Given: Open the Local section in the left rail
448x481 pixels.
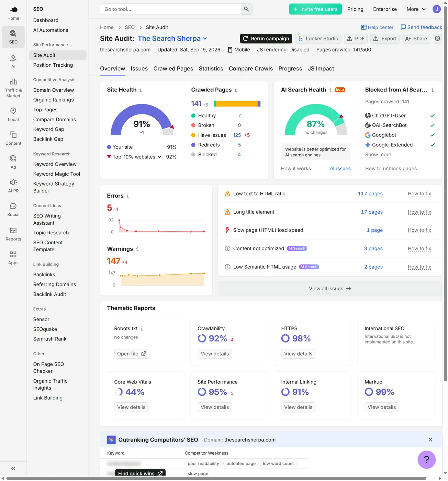Looking at the screenshot, I should [x=13, y=114].
